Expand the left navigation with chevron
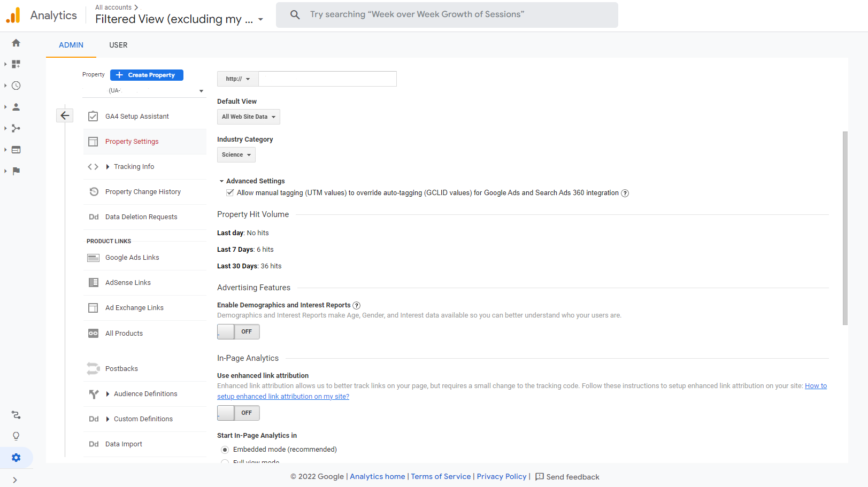The width and height of the screenshot is (868, 487). (x=15, y=480)
